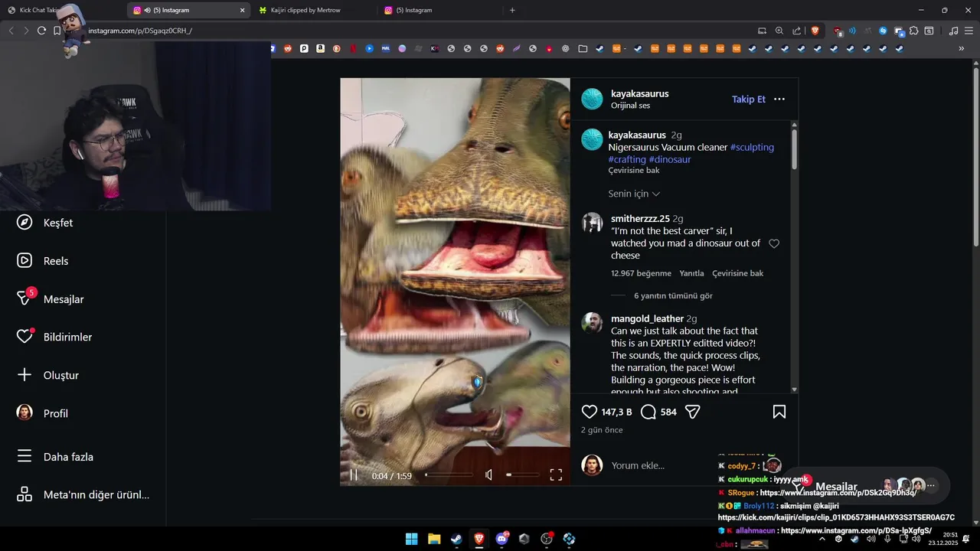Click Yanıtla under smitherzzz.25's comment
The width and height of the screenshot is (980, 551).
[x=691, y=273]
